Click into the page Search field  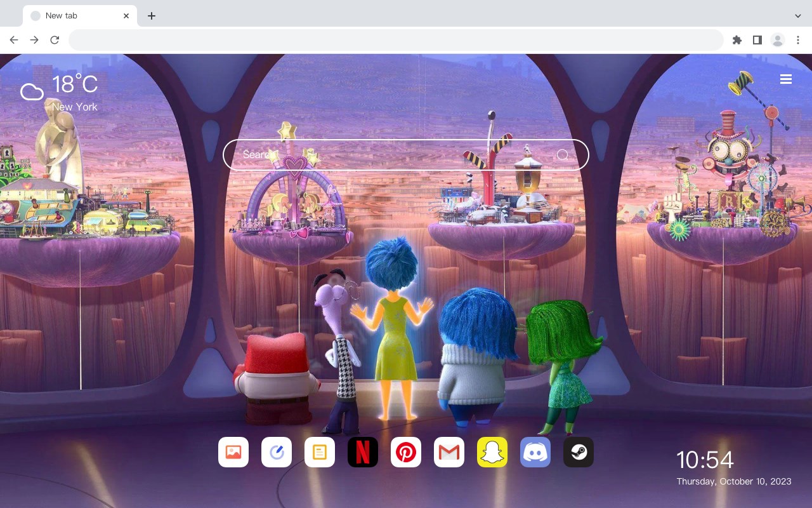pos(406,155)
